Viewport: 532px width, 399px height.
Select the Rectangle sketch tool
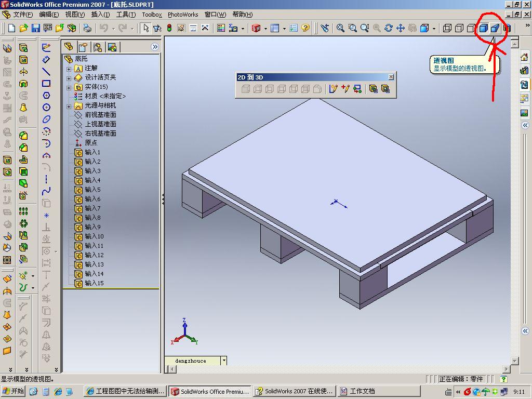tap(46, 84)
